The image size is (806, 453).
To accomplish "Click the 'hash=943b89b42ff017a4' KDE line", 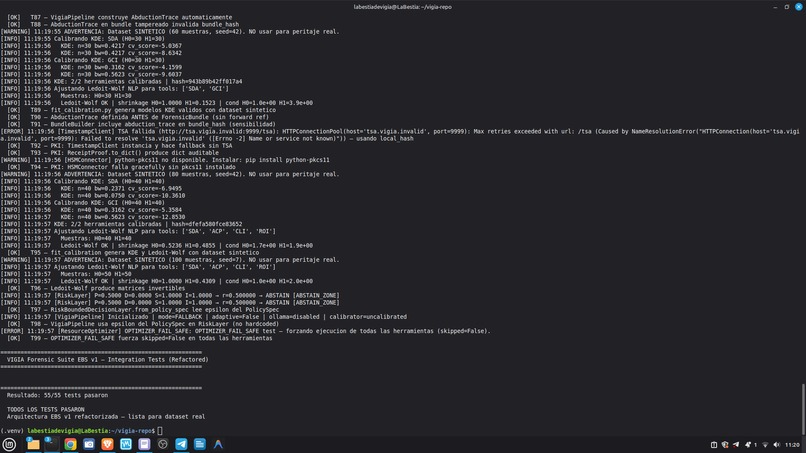I will (121, 81).
